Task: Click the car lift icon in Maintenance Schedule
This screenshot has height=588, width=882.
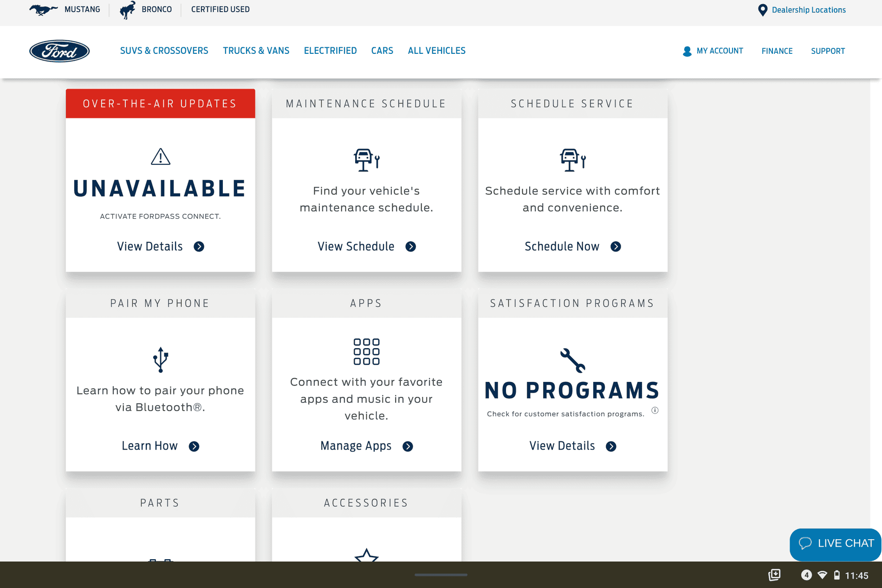Action: pyautogui.click(x=367, y=160)
